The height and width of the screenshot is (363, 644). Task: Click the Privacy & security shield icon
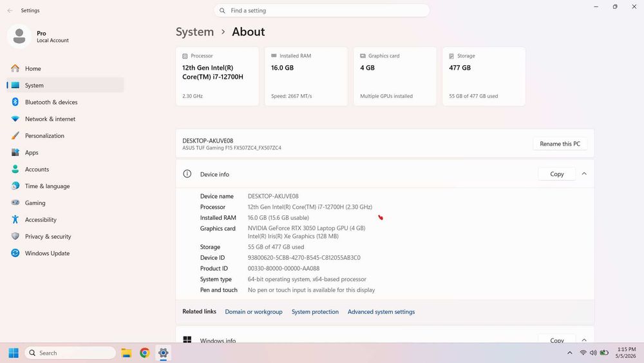pyautogui.click(x=15, y=237)
